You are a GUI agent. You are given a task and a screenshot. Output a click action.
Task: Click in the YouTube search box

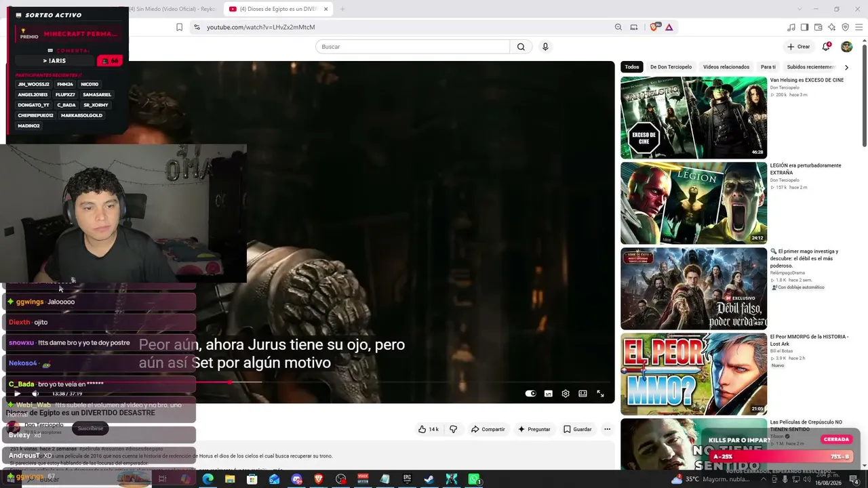tap(412, 47)
